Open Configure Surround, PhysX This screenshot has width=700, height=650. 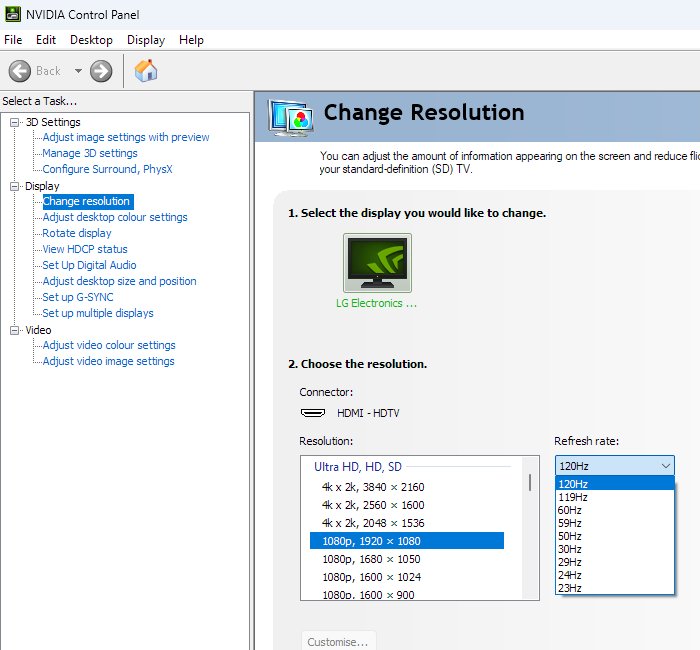(x=107, y=169)
